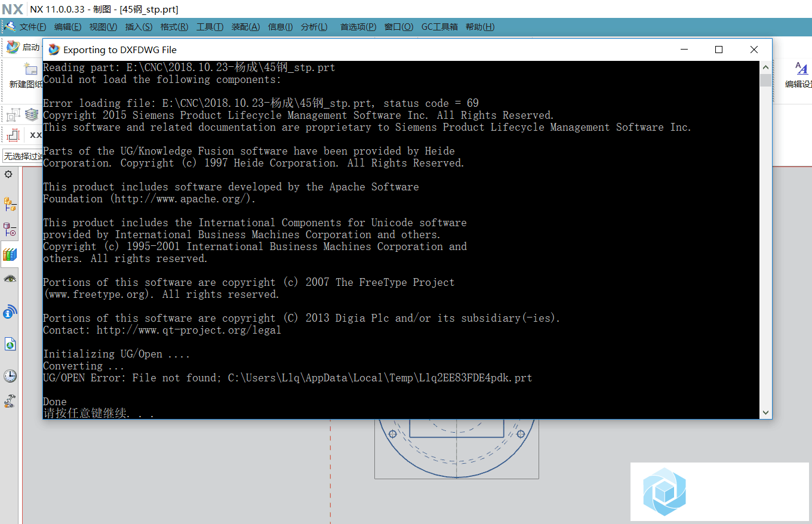
Task: Click the 'Initializing UG/Open ....' line
Action: coord(116,354)
